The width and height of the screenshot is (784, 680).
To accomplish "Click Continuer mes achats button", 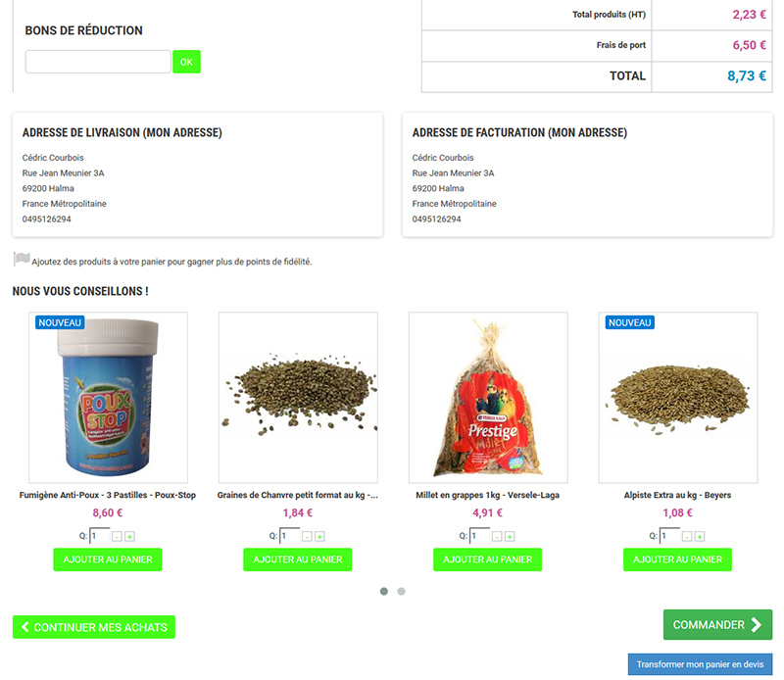I will [x=94, y=627].
